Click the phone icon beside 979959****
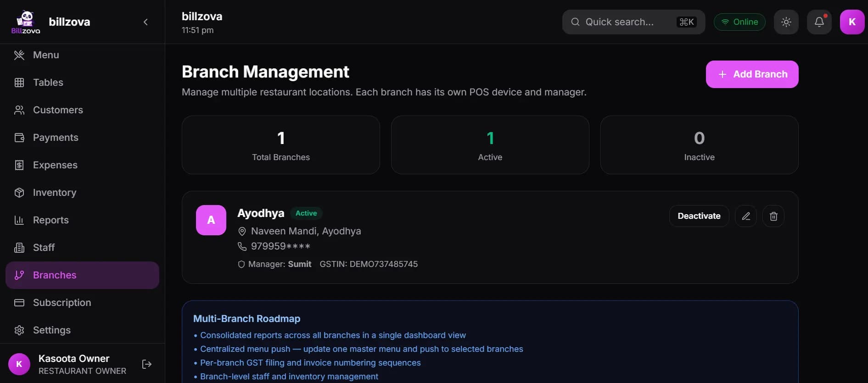 point(242,246)
